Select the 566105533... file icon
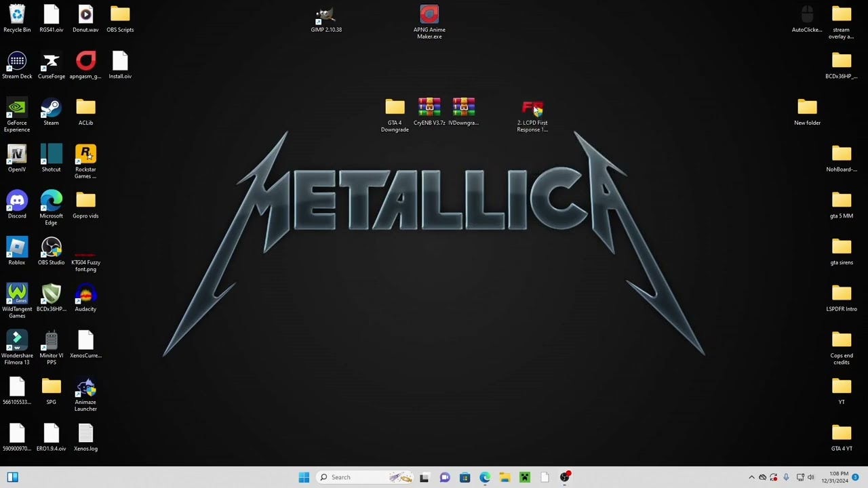The image size is (868, 488). [17, 392]
